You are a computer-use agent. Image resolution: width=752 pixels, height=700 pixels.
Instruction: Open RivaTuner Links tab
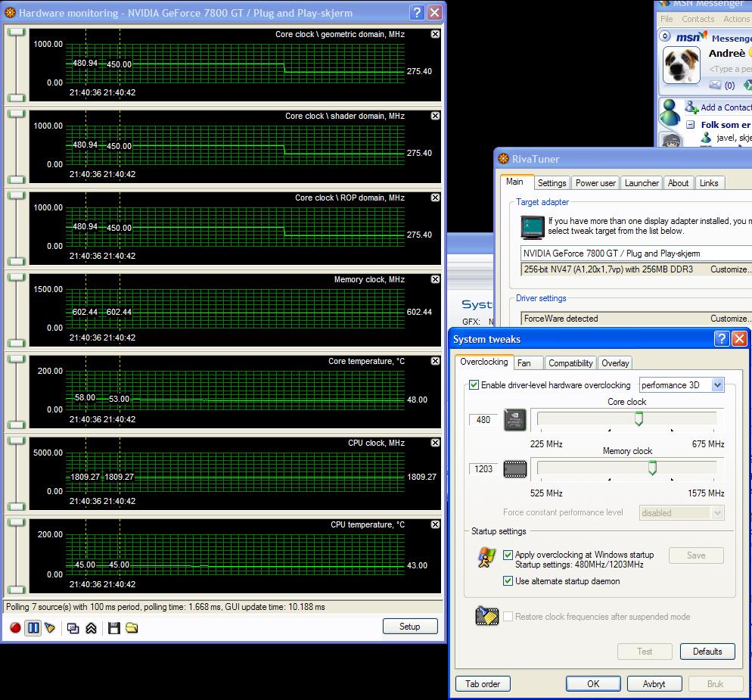(709, 183)
